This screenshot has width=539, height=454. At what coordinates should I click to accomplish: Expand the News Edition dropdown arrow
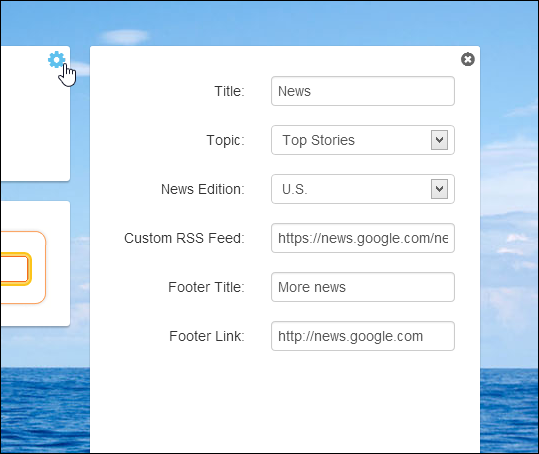click(439, 189)
